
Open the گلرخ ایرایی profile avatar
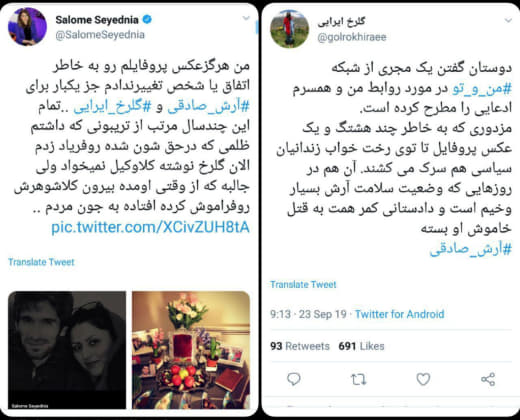coord(289,29)
